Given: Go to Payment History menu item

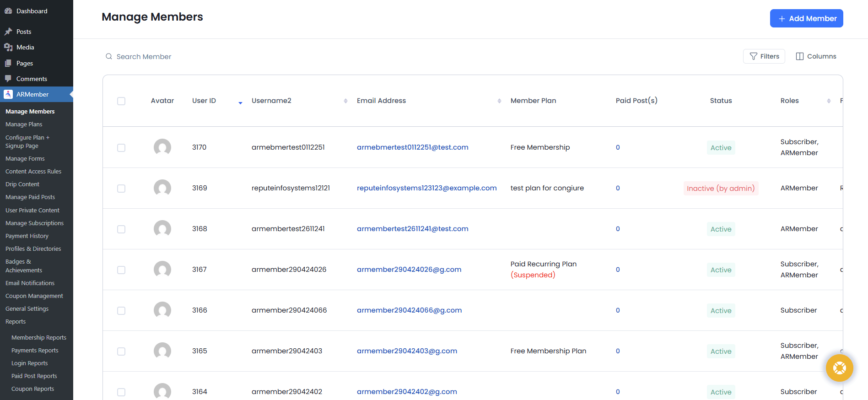Looking at the screenshot, I should (27, 236).
